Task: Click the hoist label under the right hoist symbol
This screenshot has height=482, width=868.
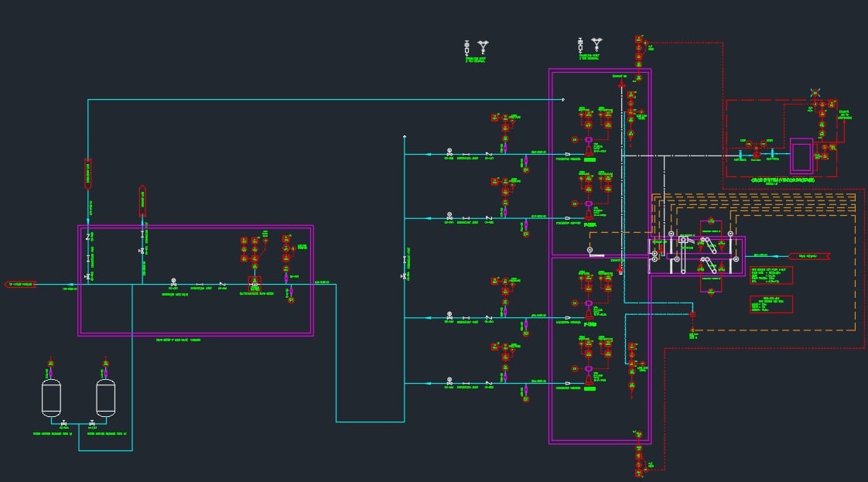Action: click(x=589, y=56)
